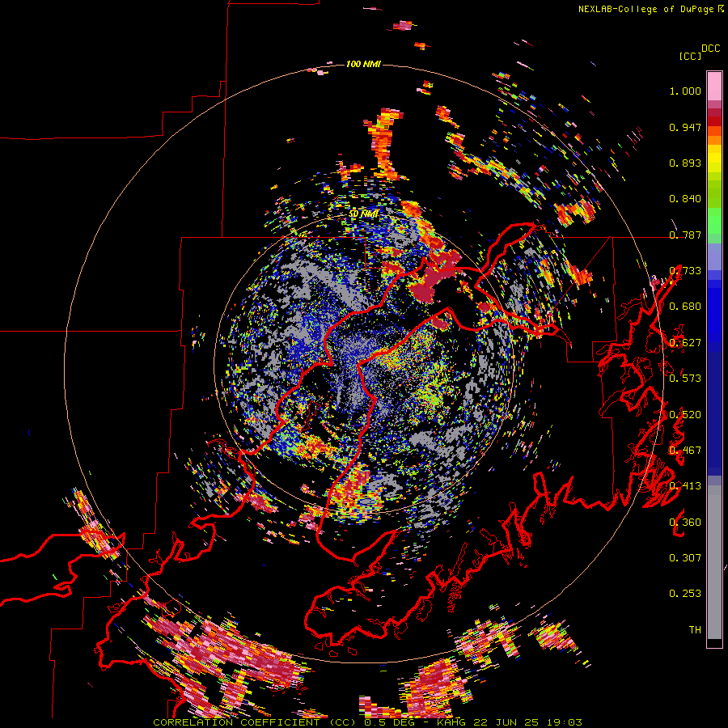Click the 0.947 legend value

(x=685, y=127)
